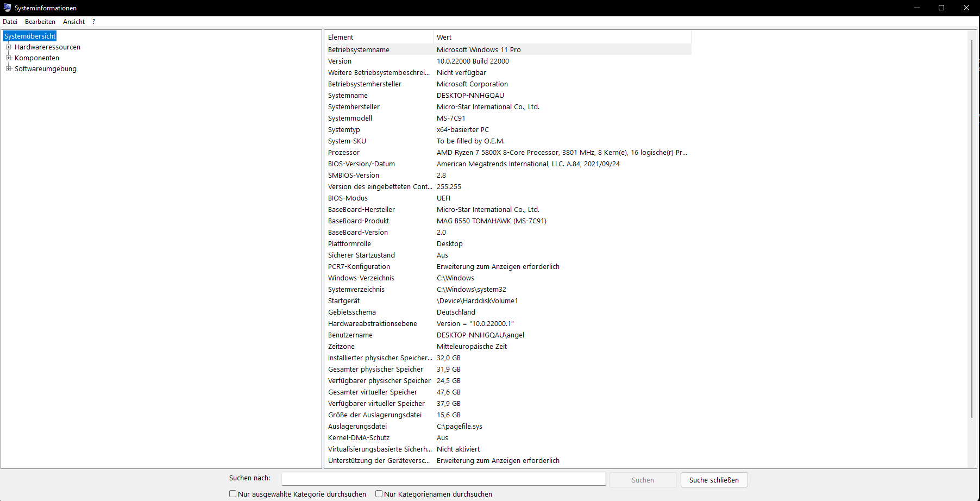Select Softwareumgebung tree item
Viewport: 980px width, 501px height.
click(46, 69)
